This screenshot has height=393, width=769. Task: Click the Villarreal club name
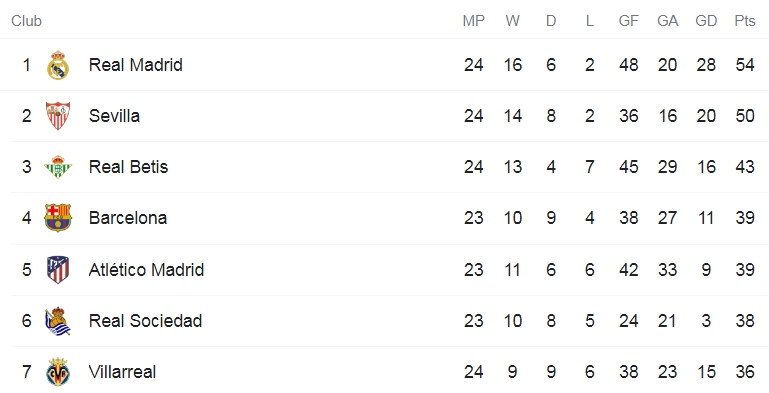coord(122,372)
